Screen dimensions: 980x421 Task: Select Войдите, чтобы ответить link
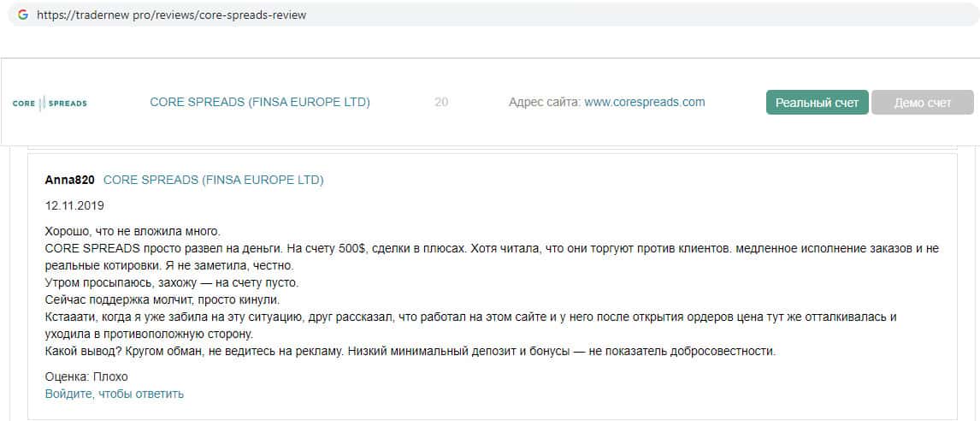pyautogui.click(x=115, y=394)
